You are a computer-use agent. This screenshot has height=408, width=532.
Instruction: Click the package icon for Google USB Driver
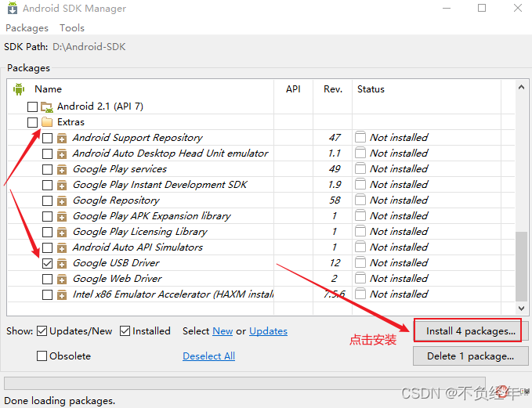[x=62, y=263]
